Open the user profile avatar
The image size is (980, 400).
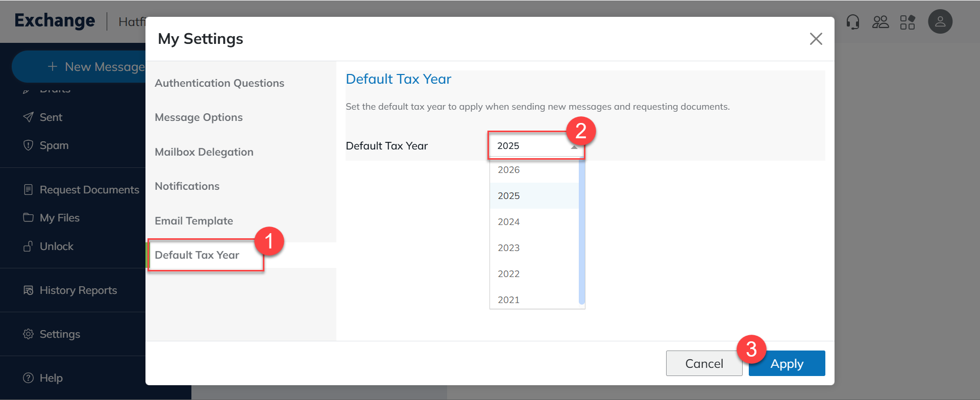[940, 21]
